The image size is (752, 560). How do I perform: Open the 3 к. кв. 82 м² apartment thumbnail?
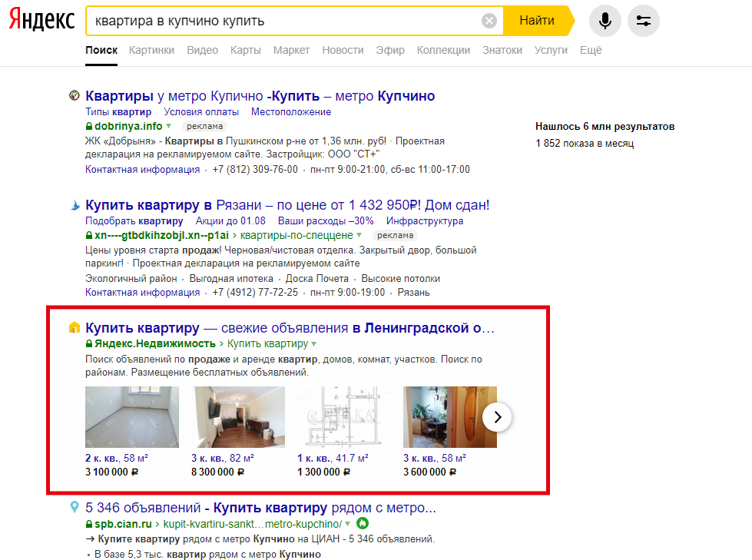coord(238,417)
